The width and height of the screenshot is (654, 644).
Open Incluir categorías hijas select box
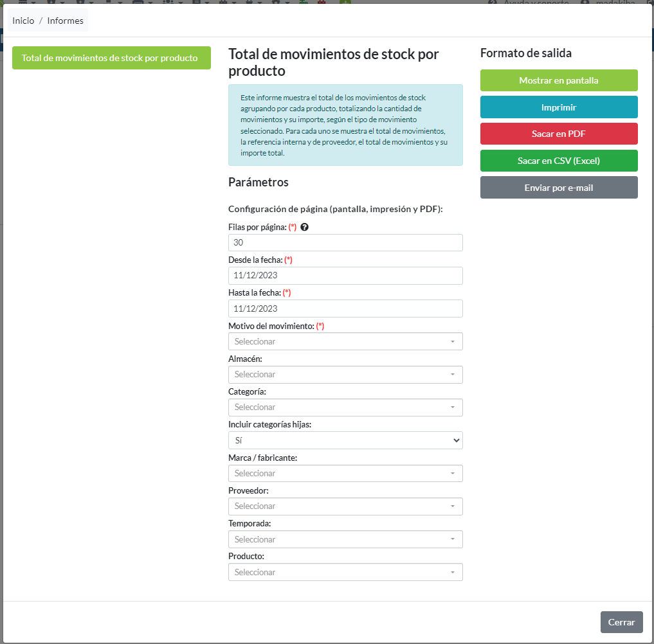pos(345,440)
